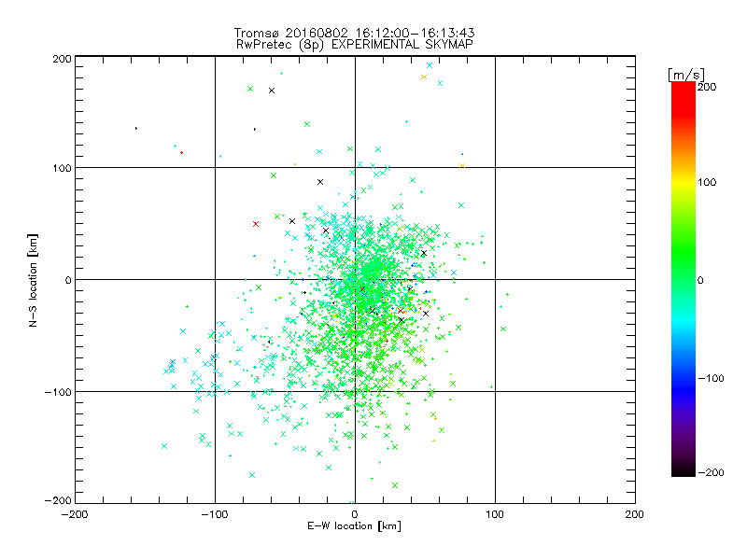Screen dimensions: 747x560
Task: Click the N-S axis tick label '100'
Action: click(x=62, y=168)
